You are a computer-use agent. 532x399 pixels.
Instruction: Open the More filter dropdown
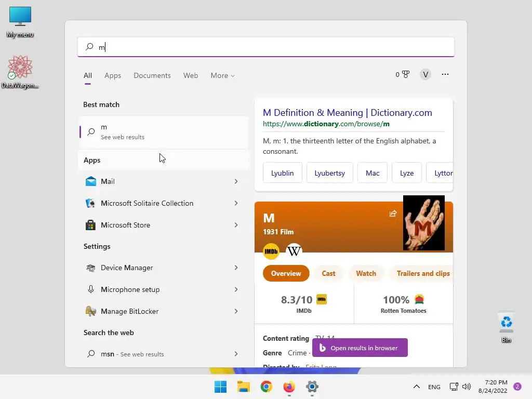click(222, 75)
